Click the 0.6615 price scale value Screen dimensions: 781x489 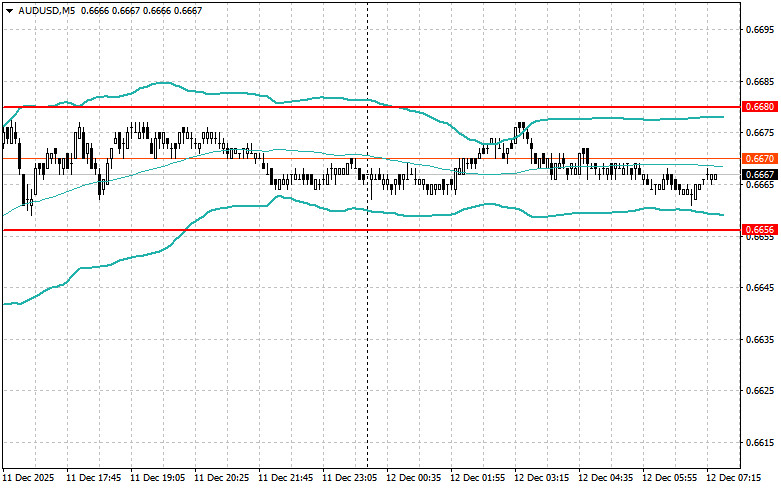(x=760, y=443)
